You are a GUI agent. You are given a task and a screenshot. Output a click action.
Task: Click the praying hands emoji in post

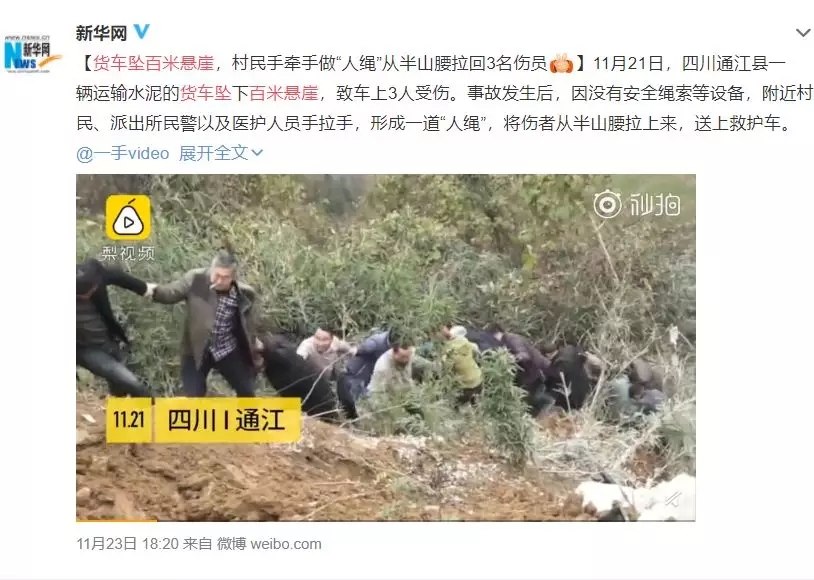pos(562,64)
